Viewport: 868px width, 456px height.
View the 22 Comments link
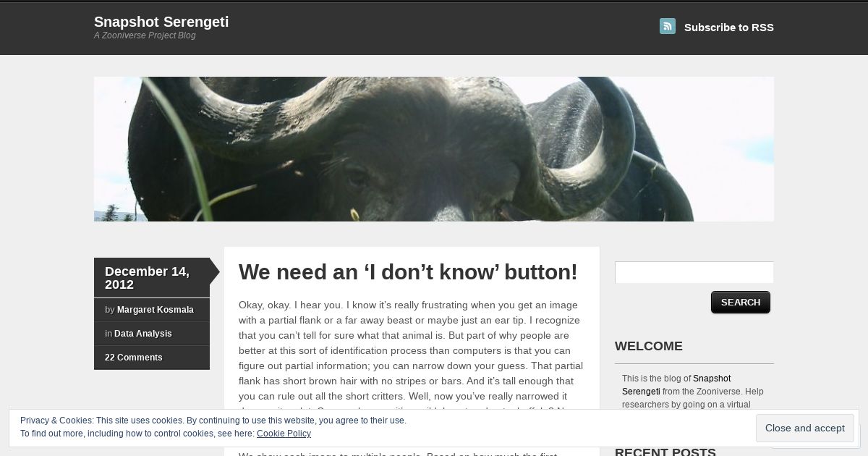(x=134, y=358)
